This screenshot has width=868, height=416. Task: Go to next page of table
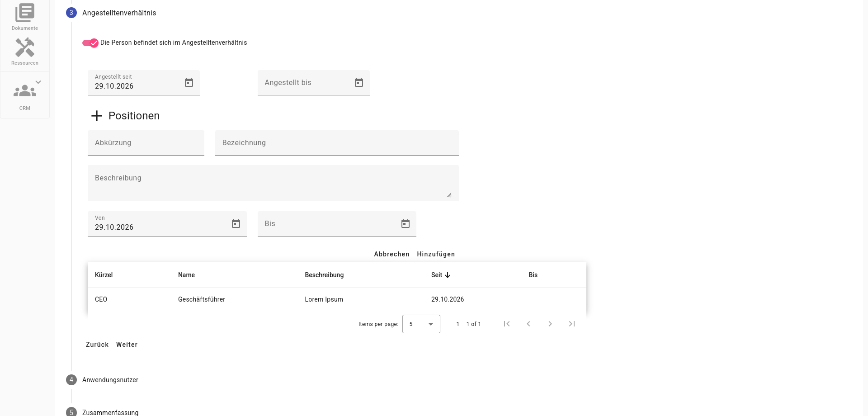pyautogui.click(x=550, y=324)
